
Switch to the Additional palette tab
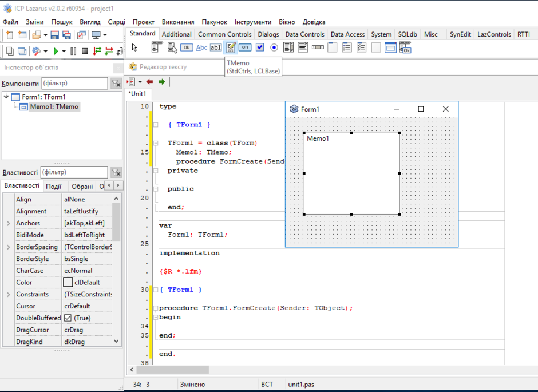click(176, 34)
